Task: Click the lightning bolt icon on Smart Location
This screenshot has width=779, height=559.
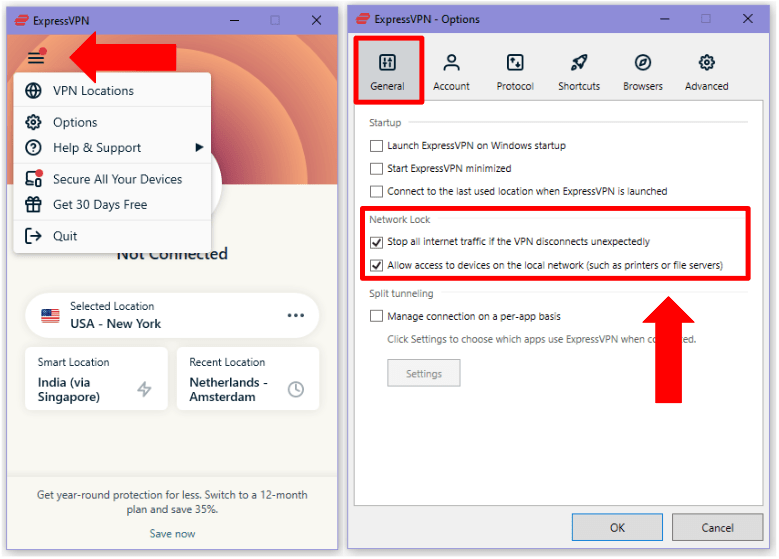Action: 144,389
